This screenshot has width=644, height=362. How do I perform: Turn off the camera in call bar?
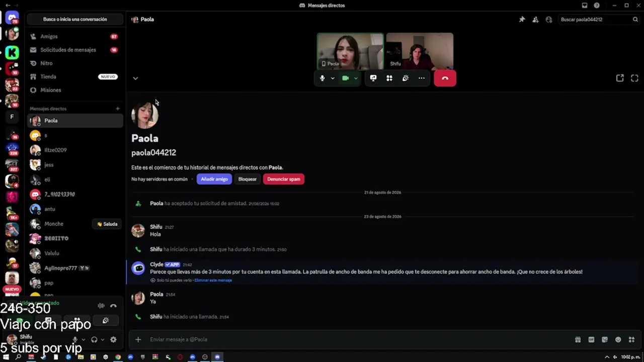tap(345, 78)
